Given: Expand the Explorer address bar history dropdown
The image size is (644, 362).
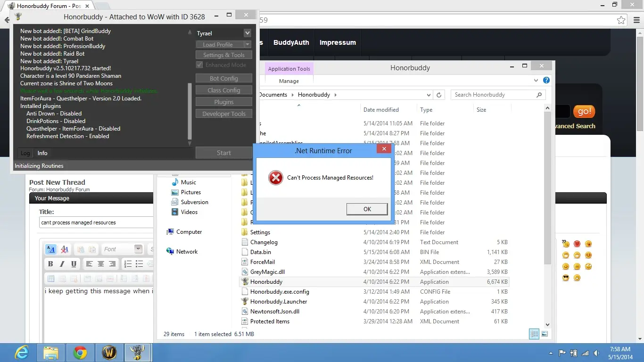Looking at the screenshot, I should [x=429, y=95].
